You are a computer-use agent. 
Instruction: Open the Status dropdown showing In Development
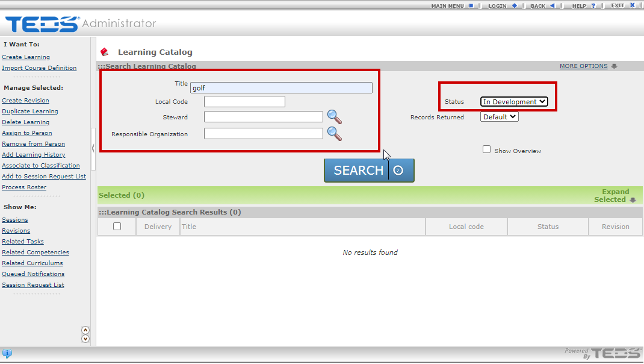click(514, 102)
